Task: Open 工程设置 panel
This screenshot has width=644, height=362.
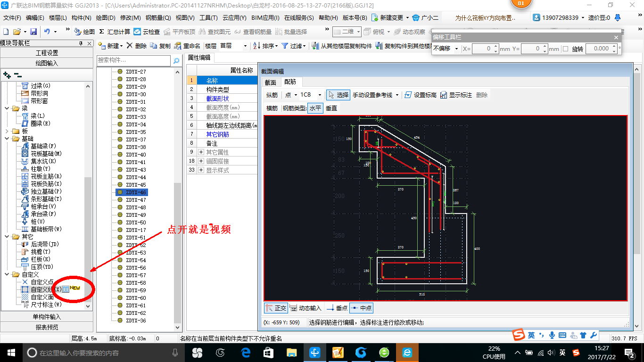Action: point(47,53)
